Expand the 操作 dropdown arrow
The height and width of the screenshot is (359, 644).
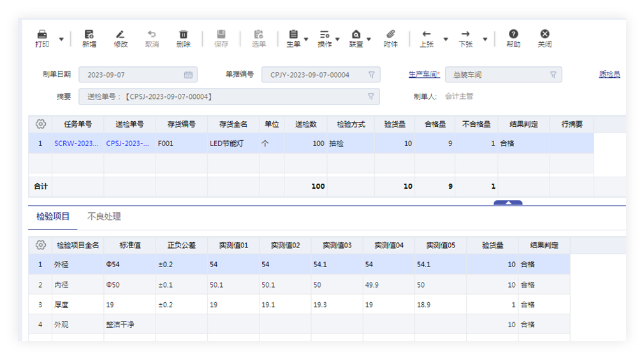pos(338,40)
